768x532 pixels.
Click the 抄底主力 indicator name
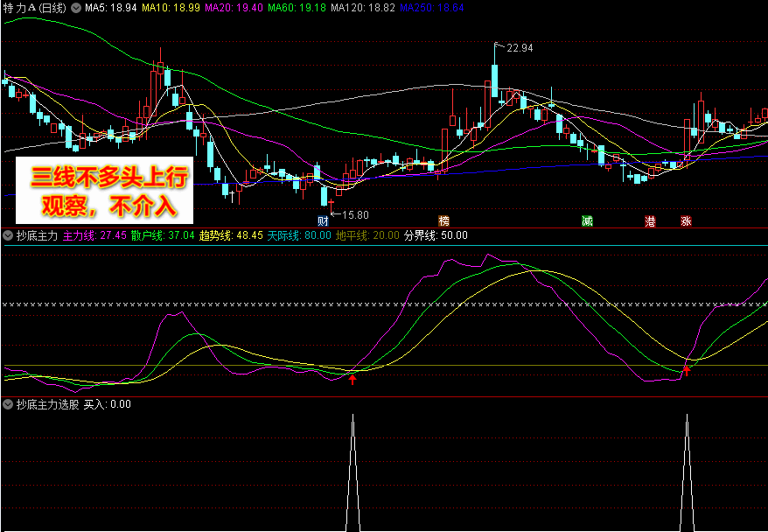click(38, 235)
